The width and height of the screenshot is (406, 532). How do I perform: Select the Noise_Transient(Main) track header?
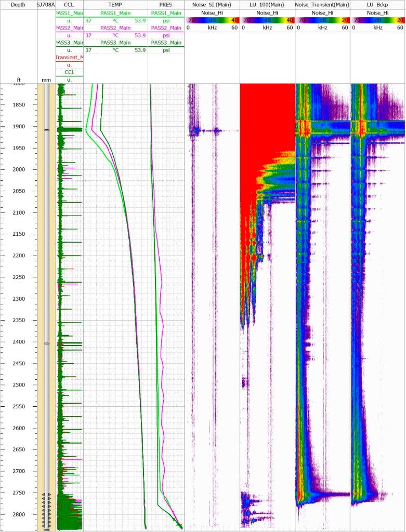322,5
